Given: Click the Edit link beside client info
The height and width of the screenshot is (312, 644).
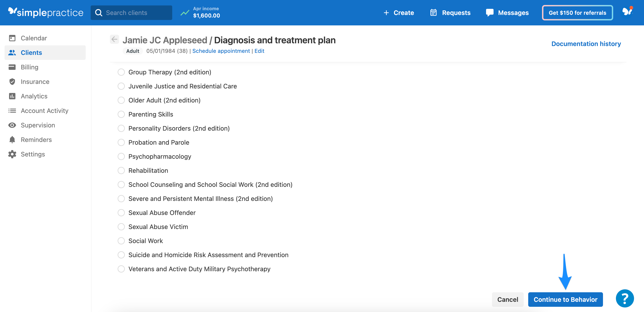Looking at the screenshot, I should [259, 51].
